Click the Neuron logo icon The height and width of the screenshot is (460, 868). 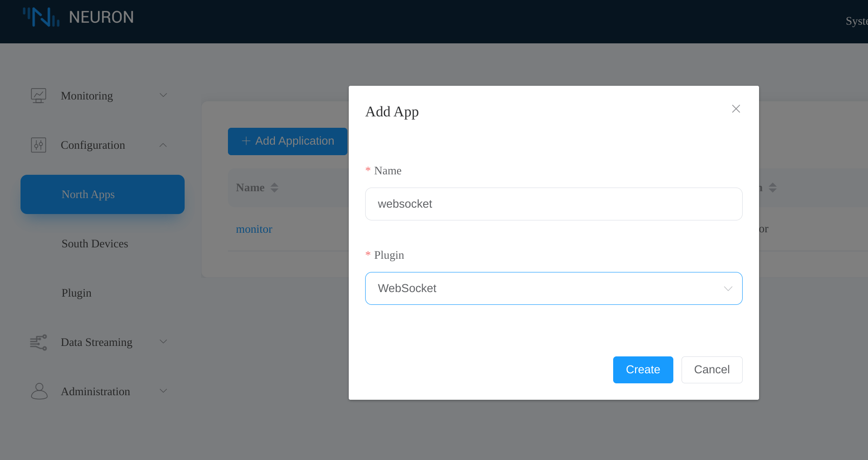[x=41, y=17]
